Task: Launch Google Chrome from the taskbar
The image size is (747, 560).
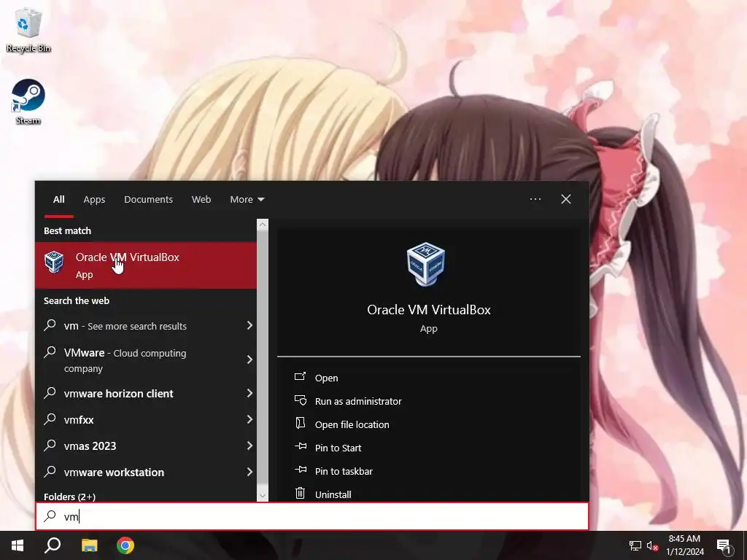Action: tap(125, 545)
